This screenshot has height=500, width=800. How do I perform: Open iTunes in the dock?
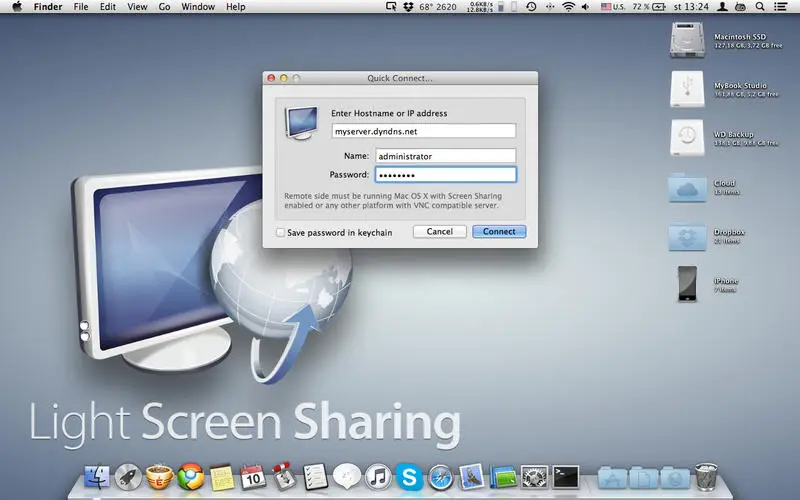[377, 477]
